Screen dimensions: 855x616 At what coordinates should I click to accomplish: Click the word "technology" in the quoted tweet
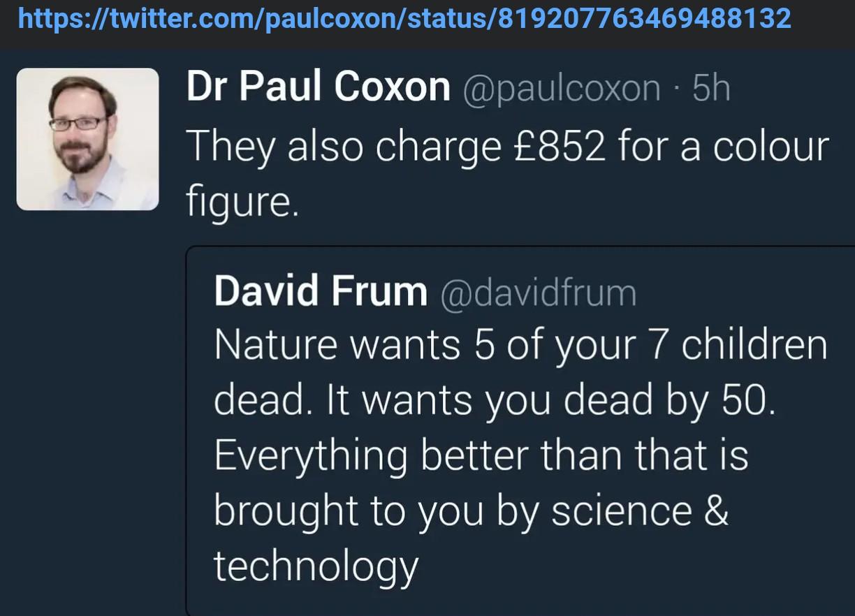click(316, 566)
